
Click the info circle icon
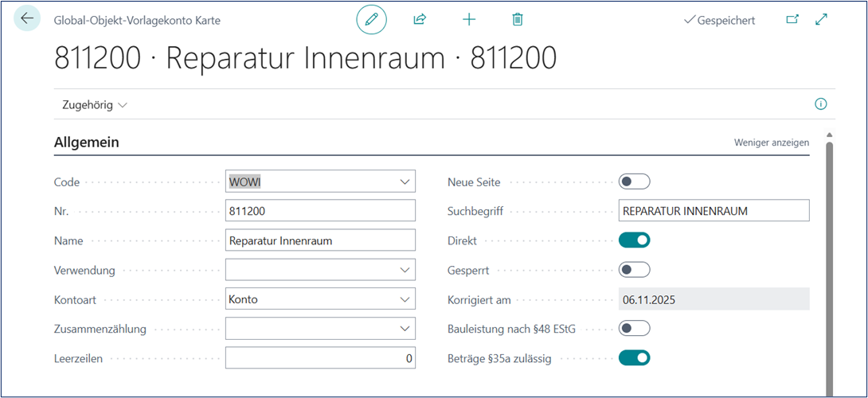click(x=821, y=104)
